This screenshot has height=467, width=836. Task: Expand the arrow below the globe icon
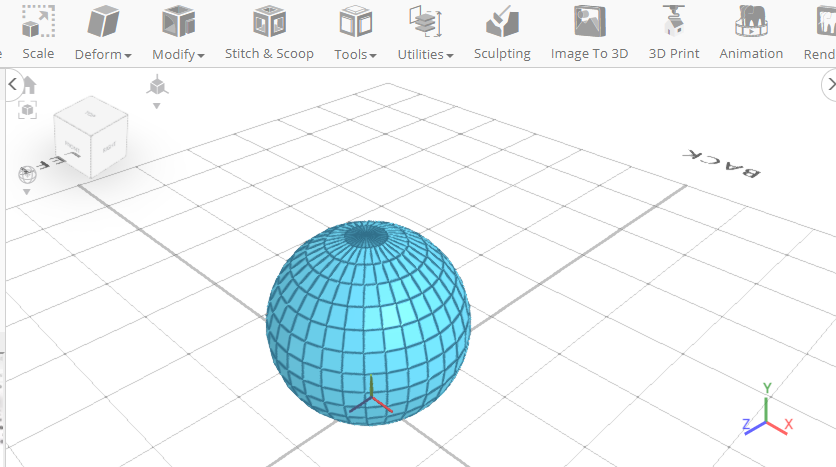pos(27,192)
